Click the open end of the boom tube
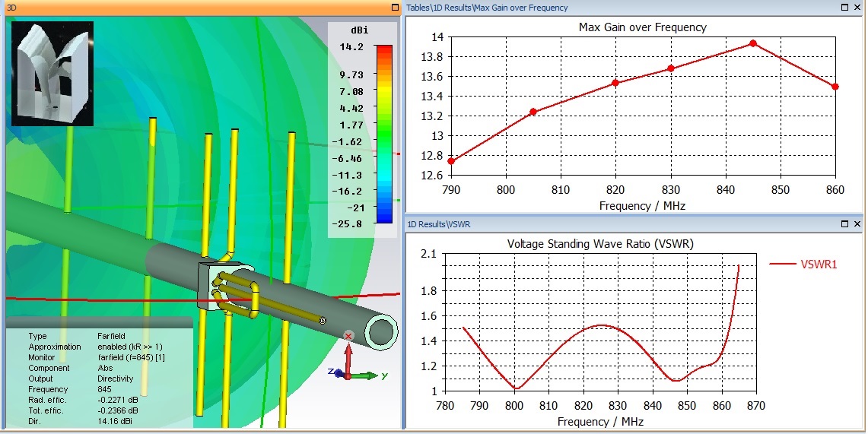868x434 pixels. pos(381,332)
